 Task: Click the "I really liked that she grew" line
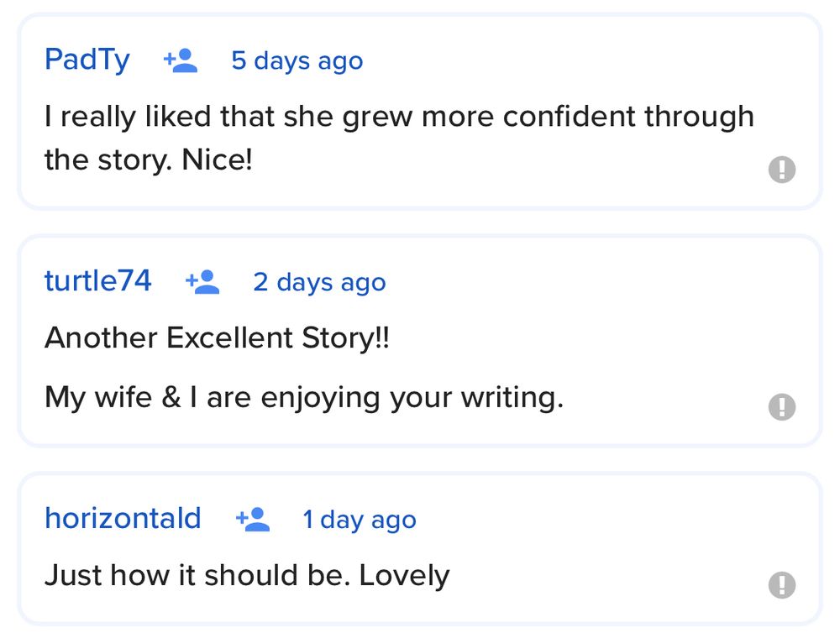(399, 117)
